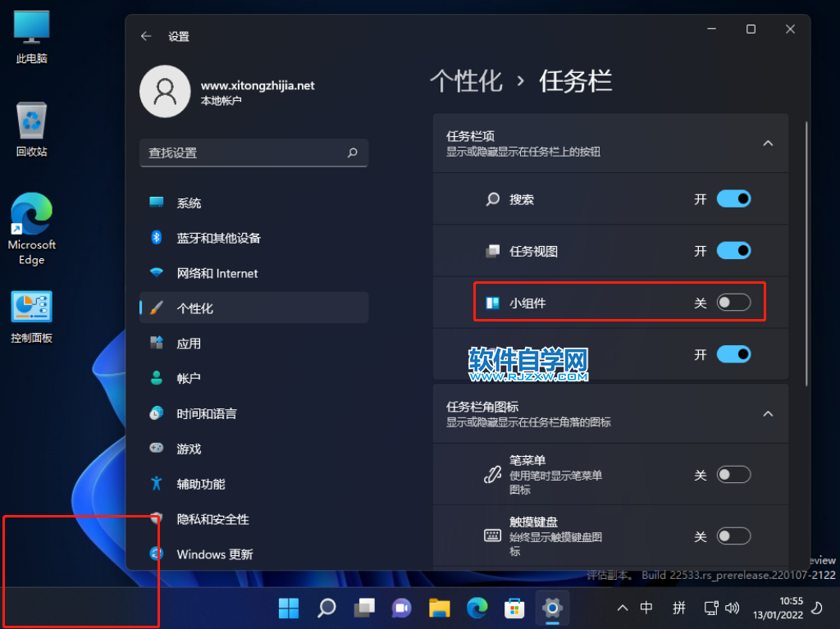Click the 笔菜单 pen icon
The width and height of the screenshot is (840, 629).
click(492, 475)
